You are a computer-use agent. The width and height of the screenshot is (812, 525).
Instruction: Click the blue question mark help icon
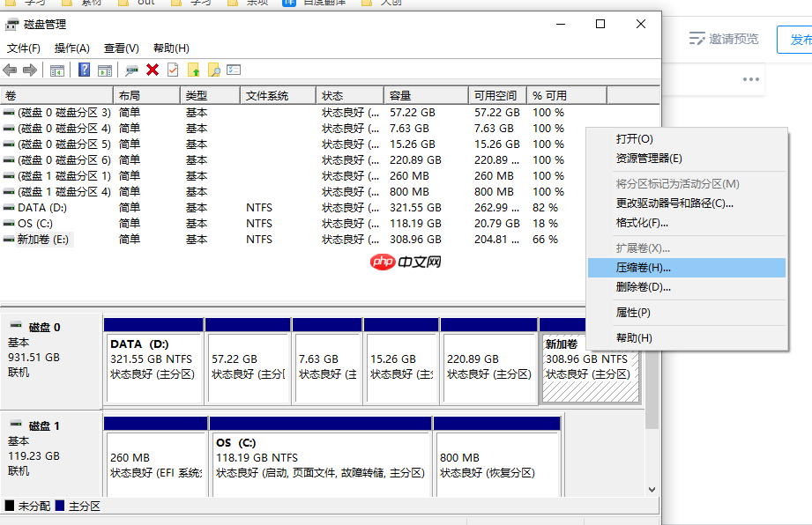coord(85,70)
